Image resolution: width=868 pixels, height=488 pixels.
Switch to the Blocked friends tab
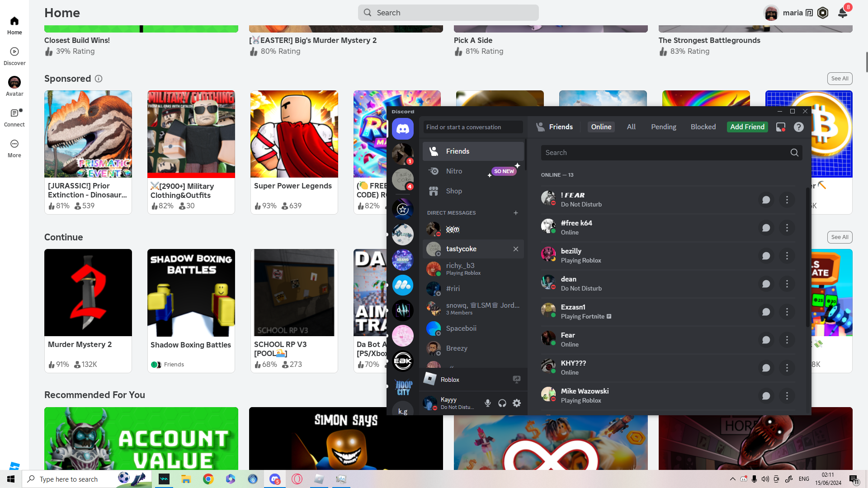[x=703, y=127]
